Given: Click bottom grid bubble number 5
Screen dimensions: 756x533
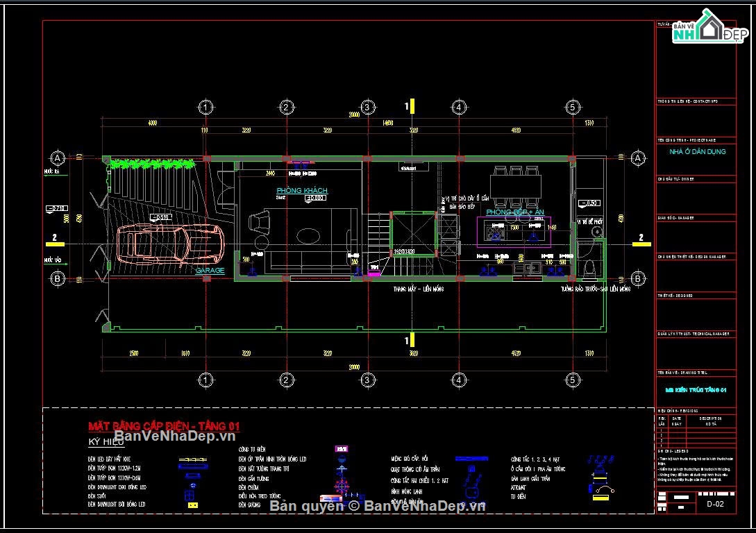Looking at the screenshot, I should click(572, 380).
